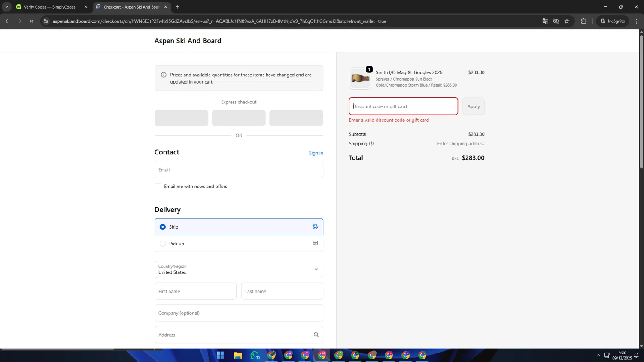This screenshot has width=644, height=362.
Task: Click the Shipping help question-mark icon
Action: pos(371,144)
